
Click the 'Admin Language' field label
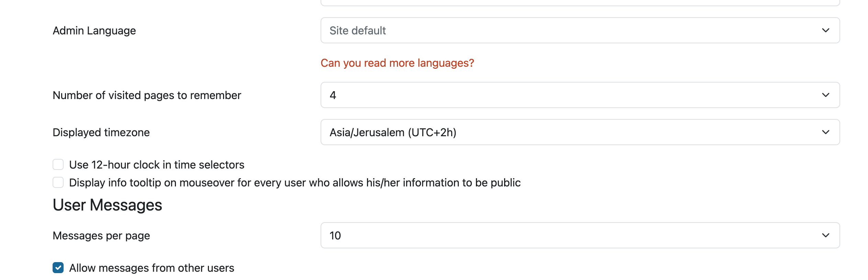(x=94, y=31)
